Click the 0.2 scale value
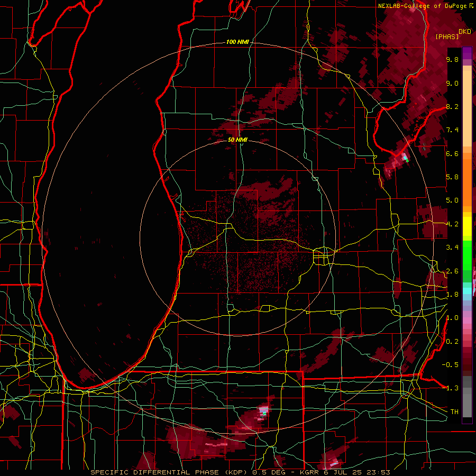 pyautogui.click(x=452, y=342)
